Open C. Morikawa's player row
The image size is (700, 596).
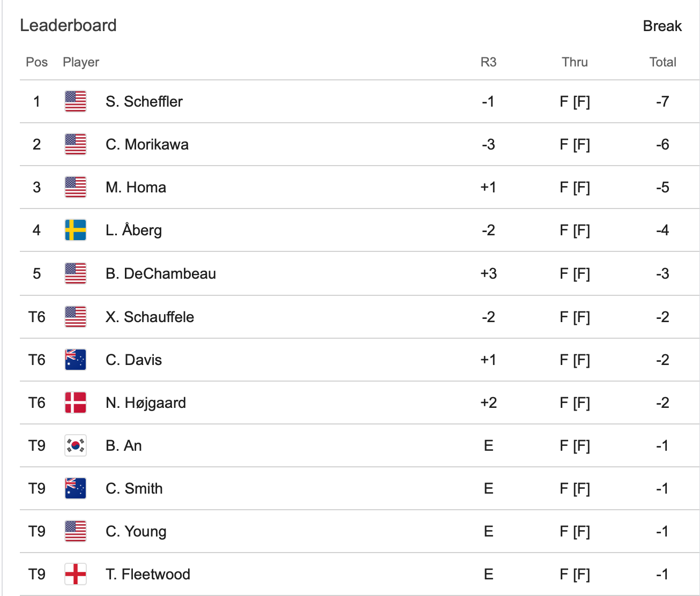click(147, 144)
